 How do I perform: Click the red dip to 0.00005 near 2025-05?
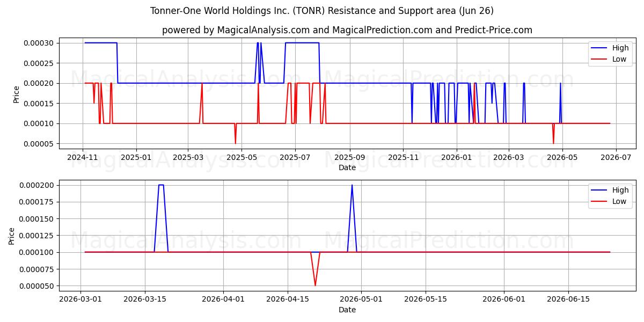click(235, 143)
